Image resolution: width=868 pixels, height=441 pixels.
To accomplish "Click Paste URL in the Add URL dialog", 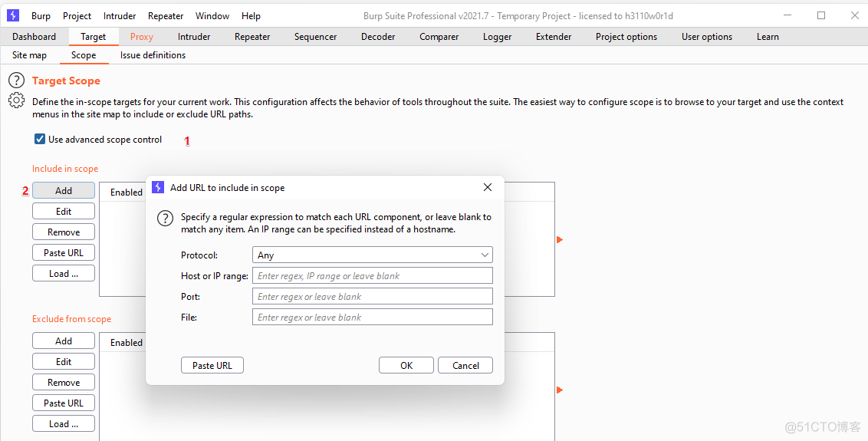I will (x=212, y=365).
